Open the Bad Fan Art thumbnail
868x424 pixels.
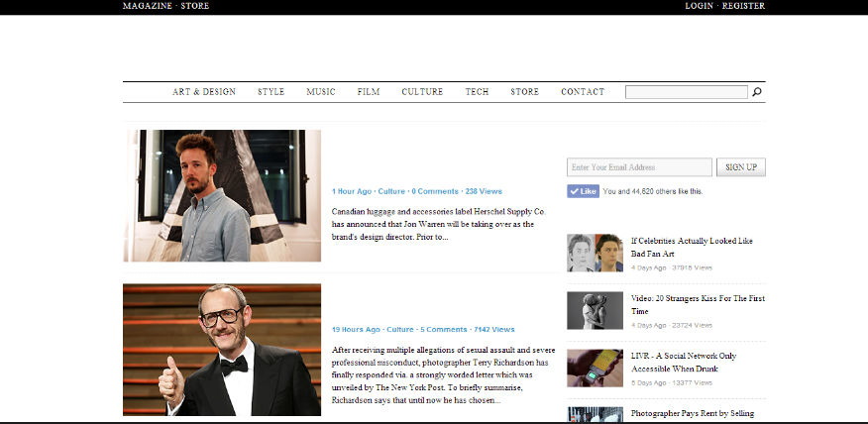[595, 253]
